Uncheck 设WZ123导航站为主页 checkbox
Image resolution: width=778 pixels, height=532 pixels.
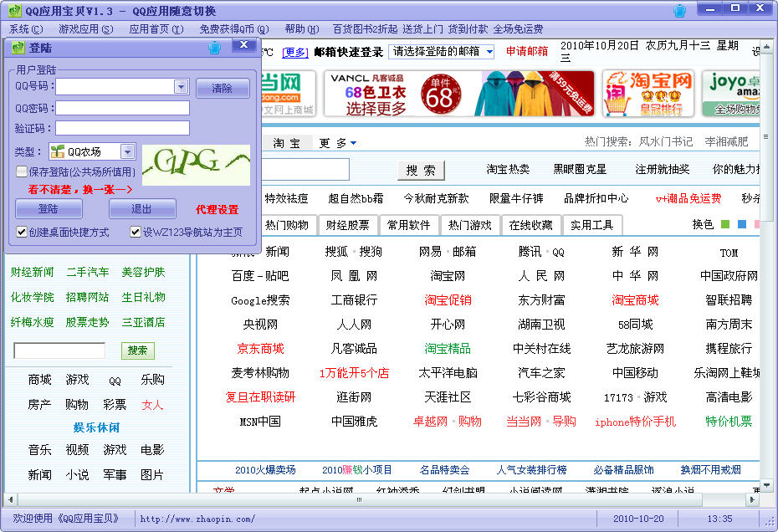pyautogui.click(x=136, y=232)
